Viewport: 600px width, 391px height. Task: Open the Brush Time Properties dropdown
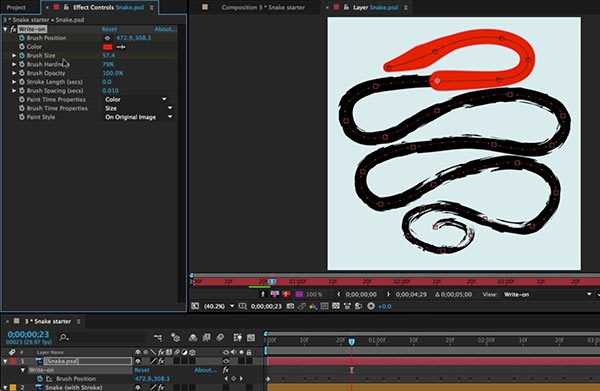139,108
